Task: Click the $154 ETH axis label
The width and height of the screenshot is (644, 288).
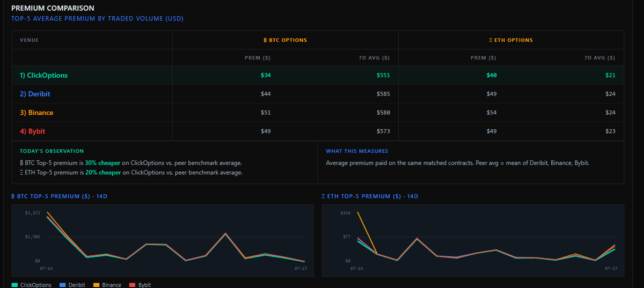Action: [x=346, y=213]
